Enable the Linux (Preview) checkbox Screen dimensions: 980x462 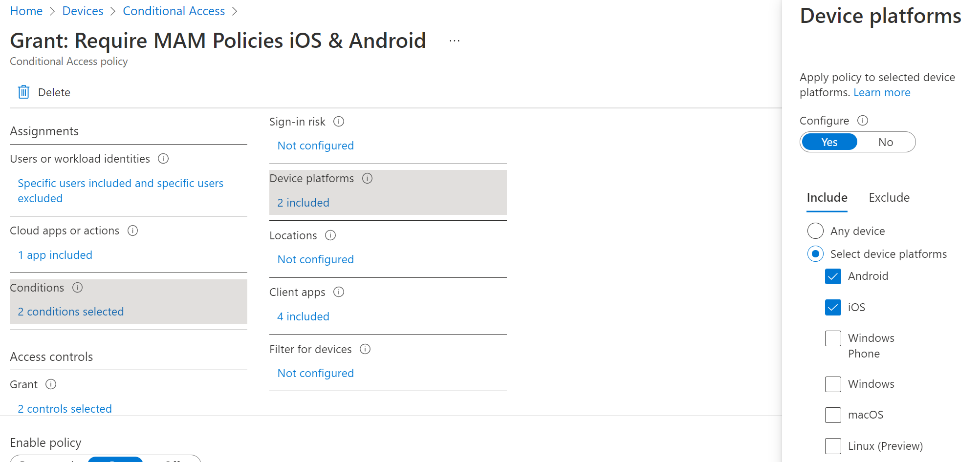pos(833,446)
